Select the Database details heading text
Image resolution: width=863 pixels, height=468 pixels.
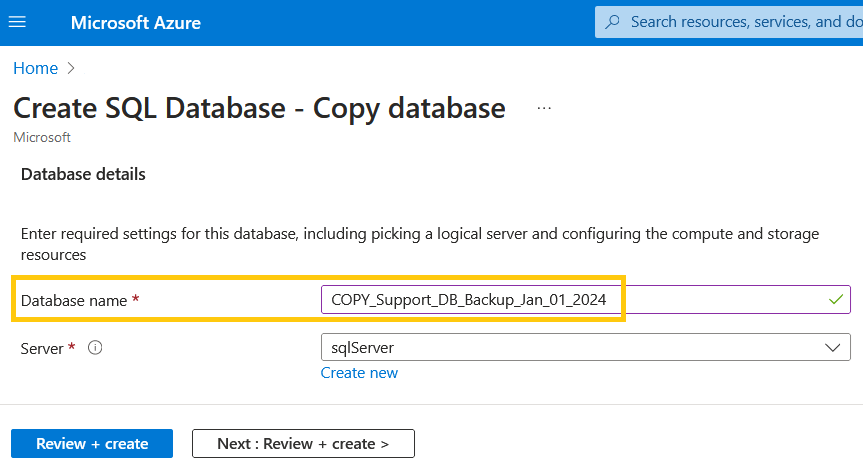(83, 174)
